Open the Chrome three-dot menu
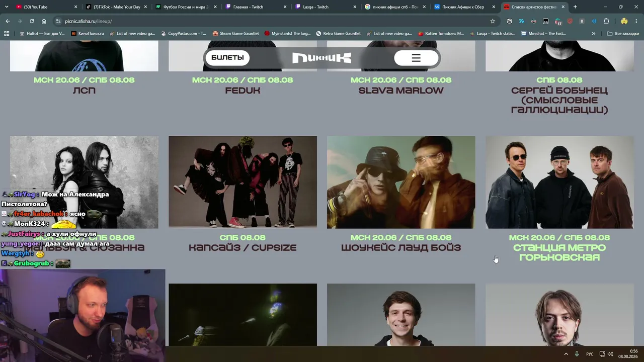This screenshot has width=644, height=362. [636, 21]
